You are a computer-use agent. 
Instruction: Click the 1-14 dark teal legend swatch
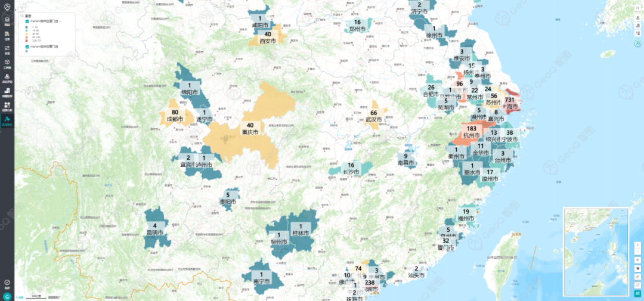coord(27,27)
